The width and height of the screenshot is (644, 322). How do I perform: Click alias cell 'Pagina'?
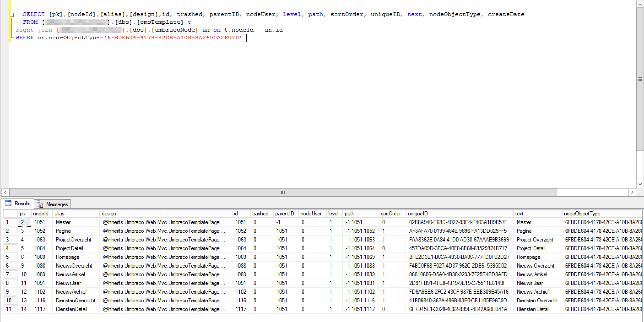(76, 231)
